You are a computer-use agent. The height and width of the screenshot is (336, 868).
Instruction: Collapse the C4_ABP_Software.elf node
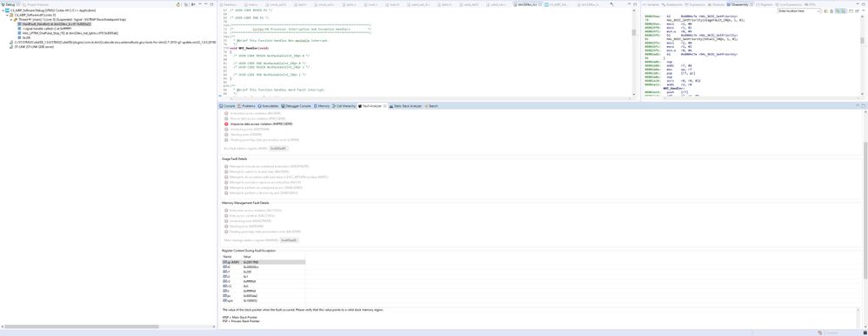click(6, 15)
